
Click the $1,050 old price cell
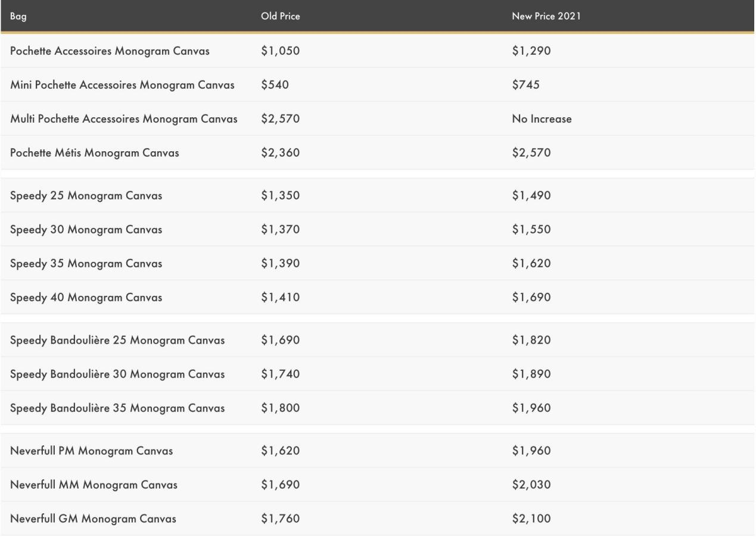click(x=280, y=51)
